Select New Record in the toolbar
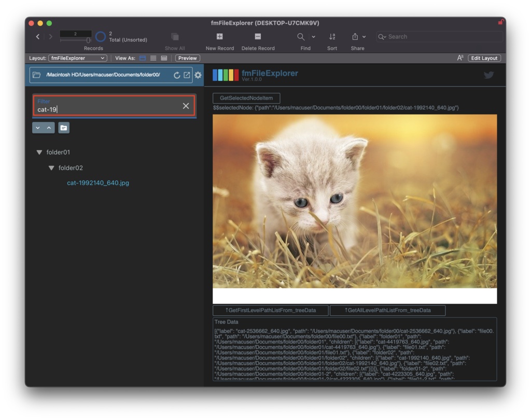 pyautogui.click(x=219, y=36)
